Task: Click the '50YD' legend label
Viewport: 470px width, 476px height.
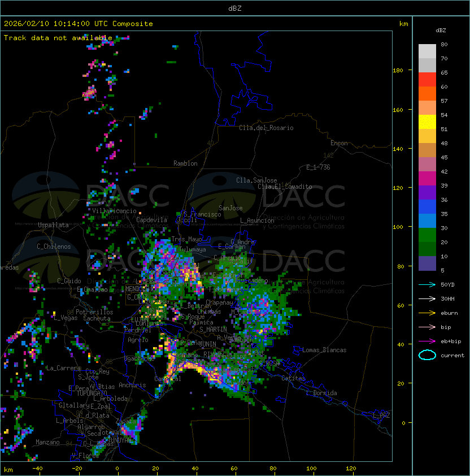Action: tap(447, 285)
